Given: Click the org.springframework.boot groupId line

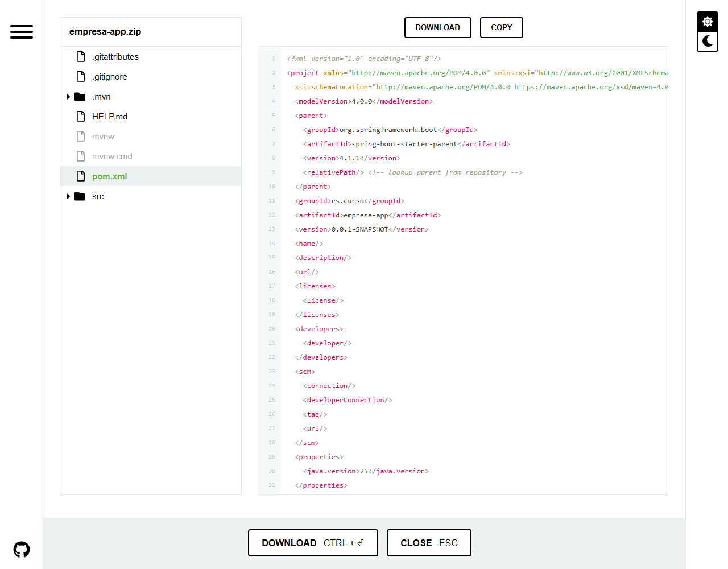Looking at the screenshot, I should click(390, 130).
